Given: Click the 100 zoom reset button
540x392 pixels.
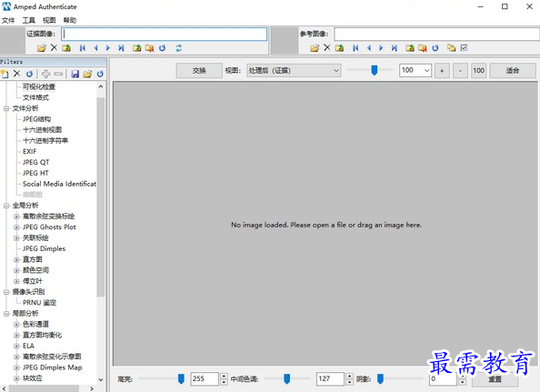Looking at the screenshot, I should 478,71.
